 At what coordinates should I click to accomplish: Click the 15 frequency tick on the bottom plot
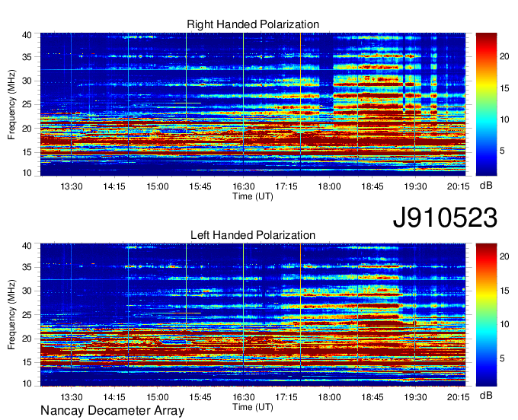point(27,362)
